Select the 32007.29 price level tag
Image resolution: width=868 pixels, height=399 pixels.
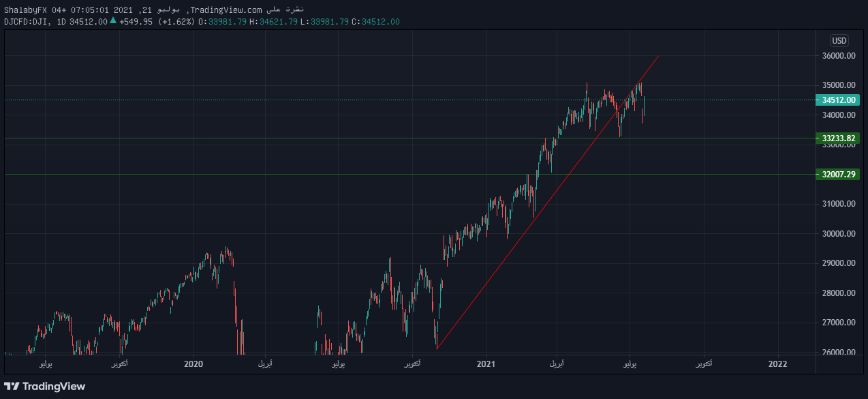coord(838,175)
